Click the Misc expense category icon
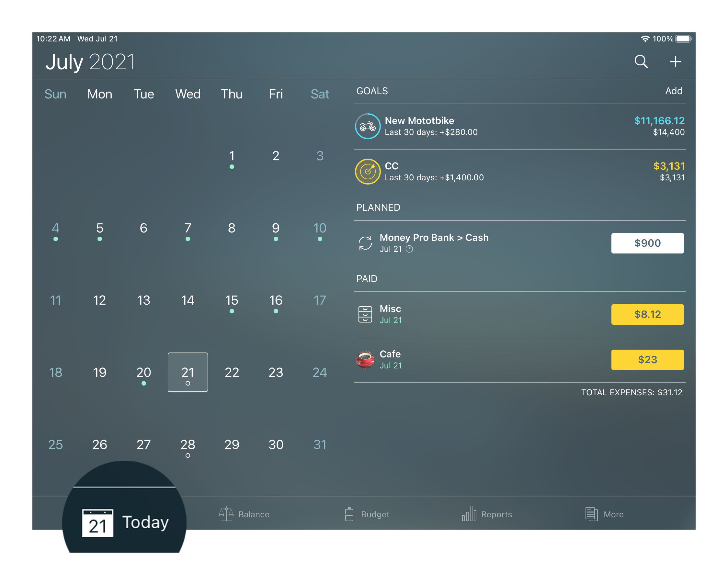The width and height of the screenshot is (728, 562). click(366, 314)
